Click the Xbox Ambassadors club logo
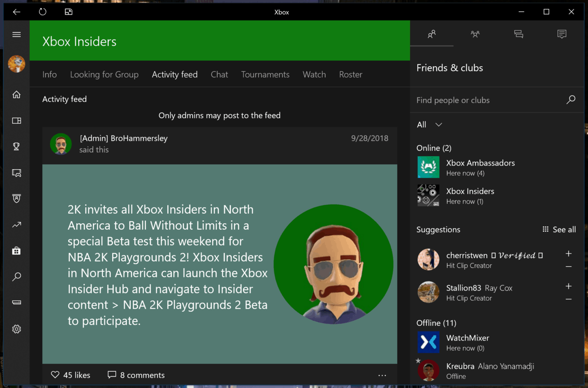 [x=428, y=167]
